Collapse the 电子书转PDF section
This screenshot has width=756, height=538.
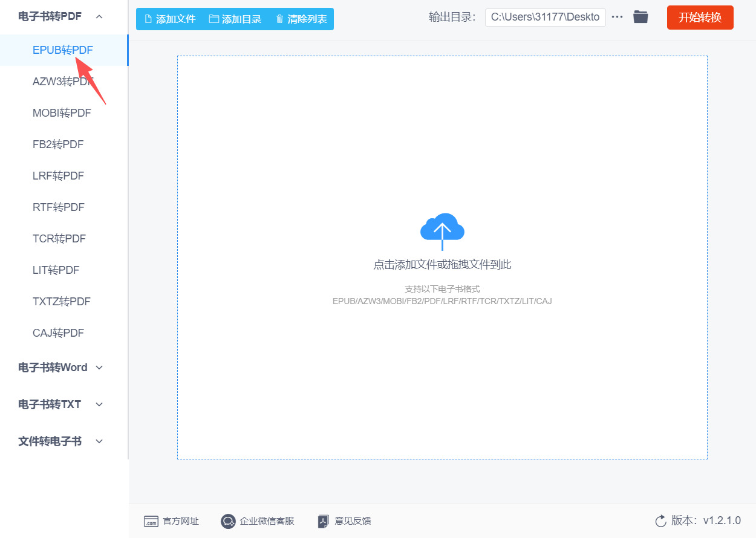(60, 16)
